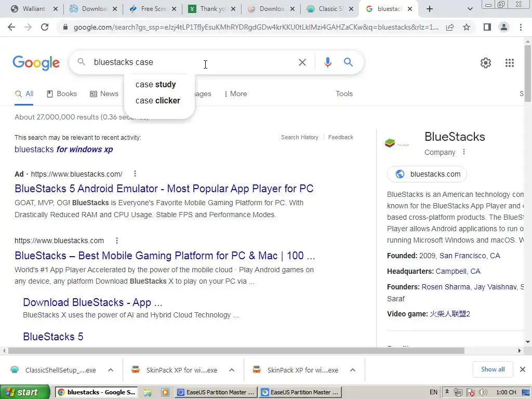532x399 pixels.
Task: Open Download BlueStacks - App sitelink
Action: (x=92, y=302)
